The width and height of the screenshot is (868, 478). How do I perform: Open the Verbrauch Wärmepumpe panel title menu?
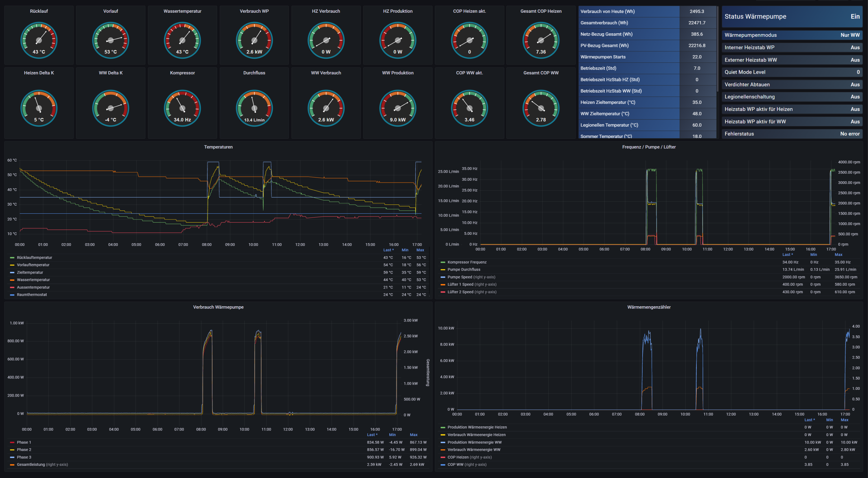click(218, 307)
